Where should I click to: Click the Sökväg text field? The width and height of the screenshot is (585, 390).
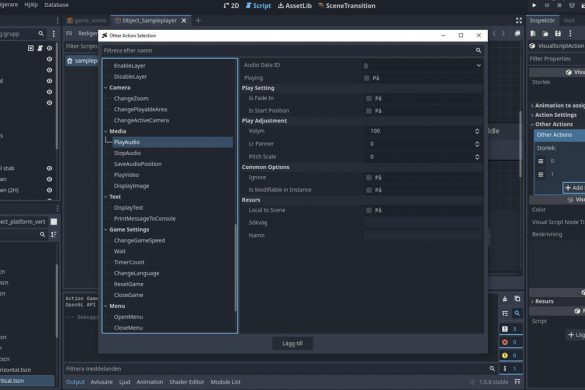coord(423,223)
